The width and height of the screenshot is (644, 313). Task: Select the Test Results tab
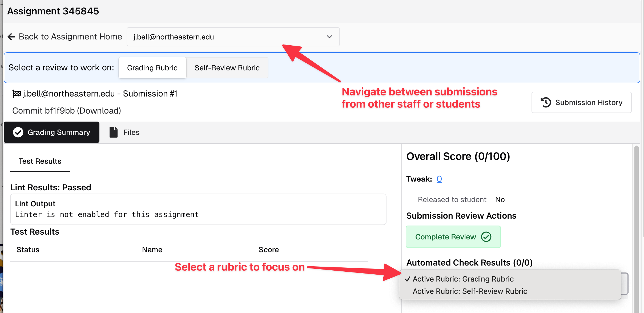39,161
